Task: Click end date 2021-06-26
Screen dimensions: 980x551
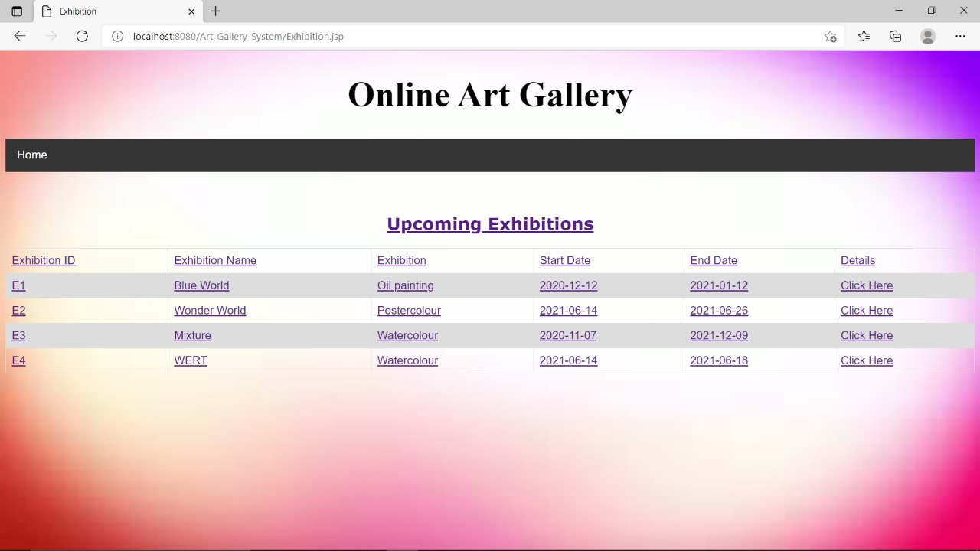Action: 719,311
